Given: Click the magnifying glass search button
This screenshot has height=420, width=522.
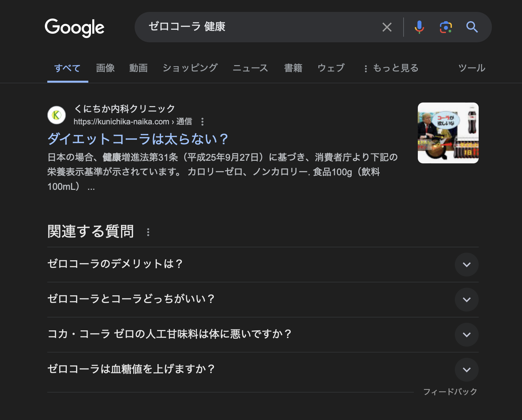Looking at the screenshot, I should 472,27.
